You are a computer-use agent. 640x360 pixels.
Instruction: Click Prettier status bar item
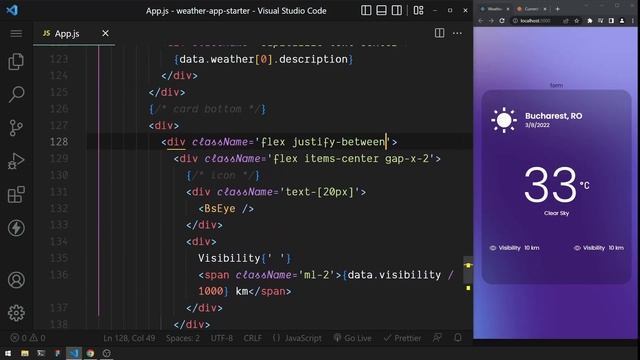click(402, 338)
